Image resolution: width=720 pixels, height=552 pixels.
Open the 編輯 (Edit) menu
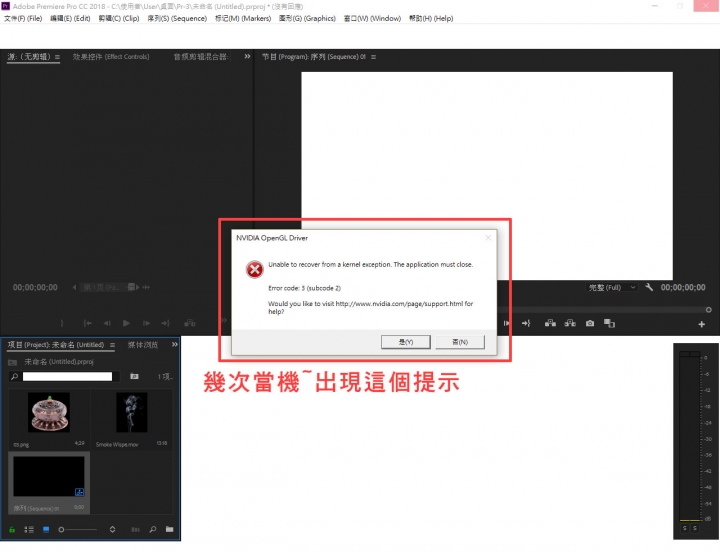coord(70,18)
